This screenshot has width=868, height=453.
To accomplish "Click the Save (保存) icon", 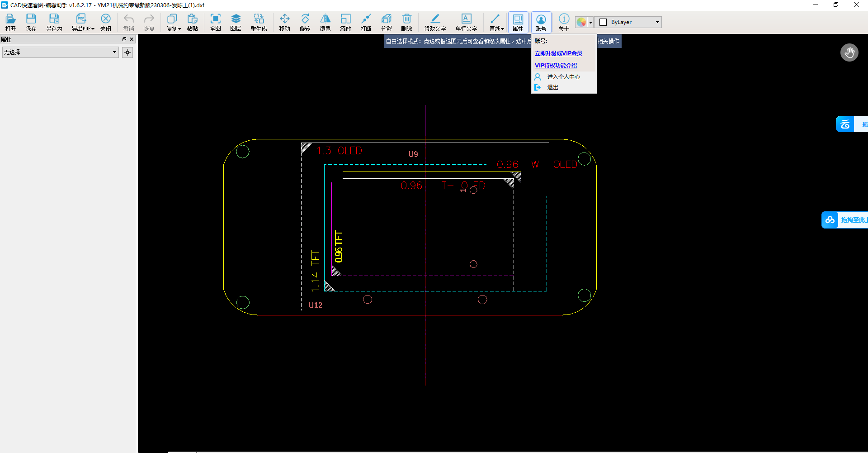I will (31, 22).
